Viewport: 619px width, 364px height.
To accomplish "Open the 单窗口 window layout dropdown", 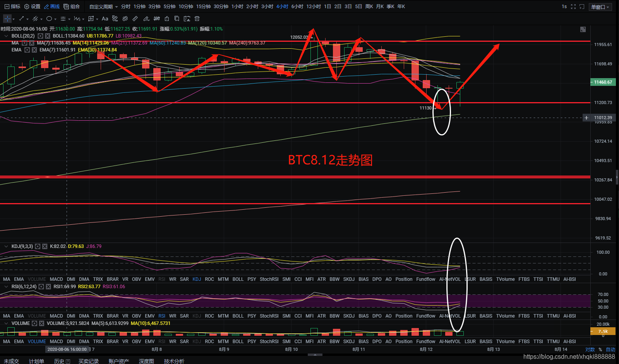I will coord(600,7).
